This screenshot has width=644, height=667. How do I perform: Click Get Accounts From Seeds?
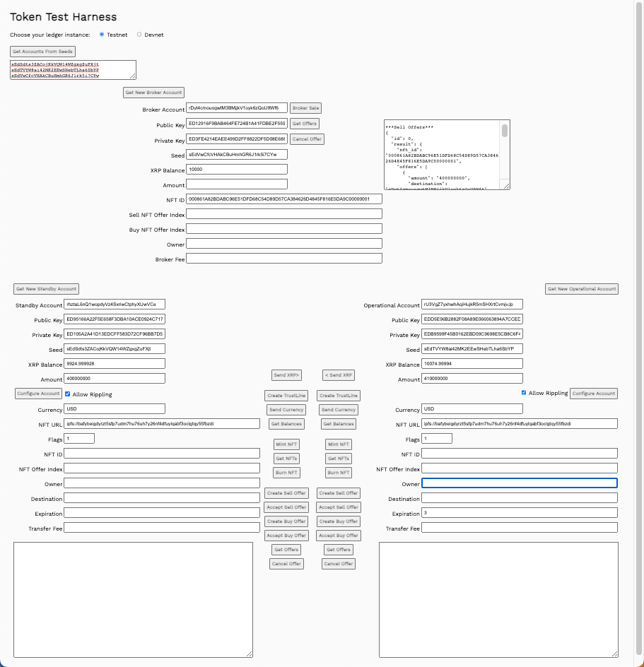tap(42, 52)
